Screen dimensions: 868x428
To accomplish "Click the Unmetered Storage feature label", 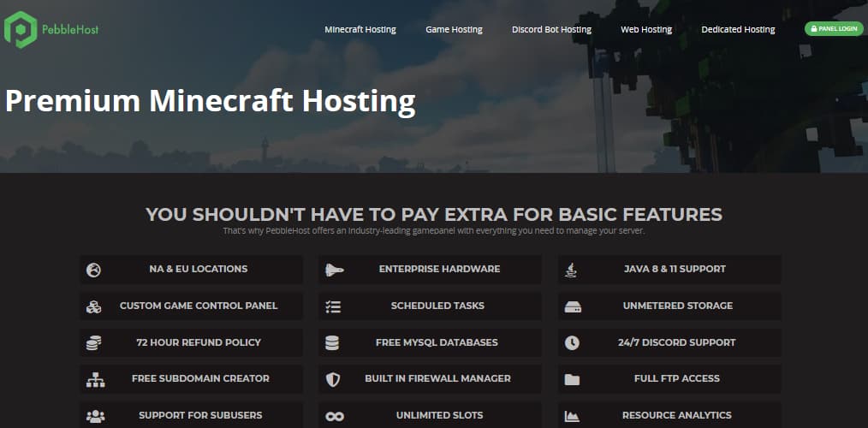I will (x=677, y=306).
